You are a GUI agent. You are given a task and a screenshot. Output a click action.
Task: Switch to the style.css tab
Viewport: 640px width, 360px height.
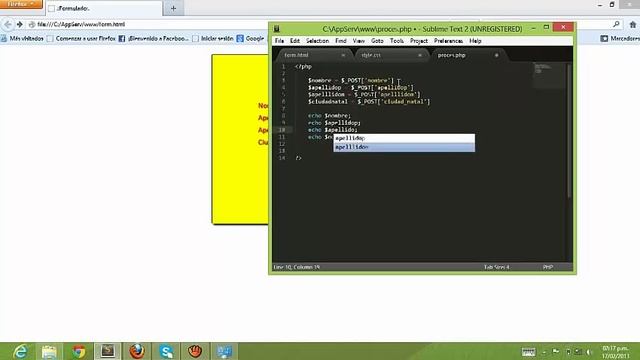coord(390,55)
